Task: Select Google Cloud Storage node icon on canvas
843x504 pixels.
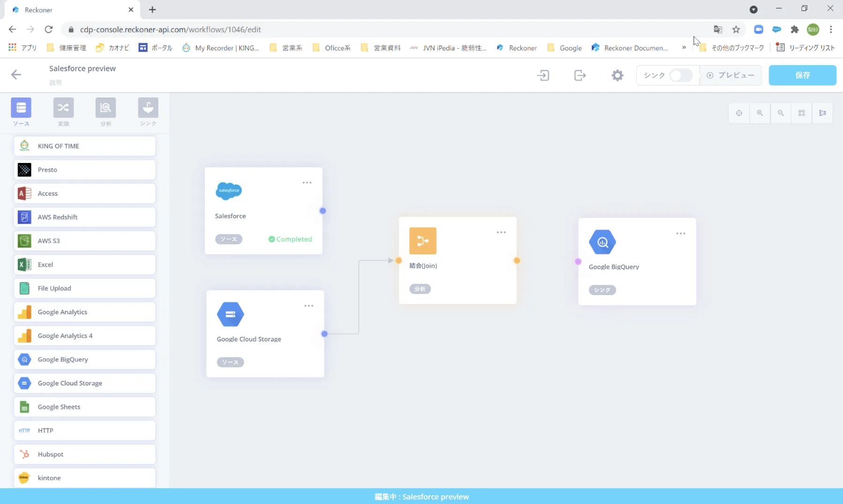Action: point(230,314)
